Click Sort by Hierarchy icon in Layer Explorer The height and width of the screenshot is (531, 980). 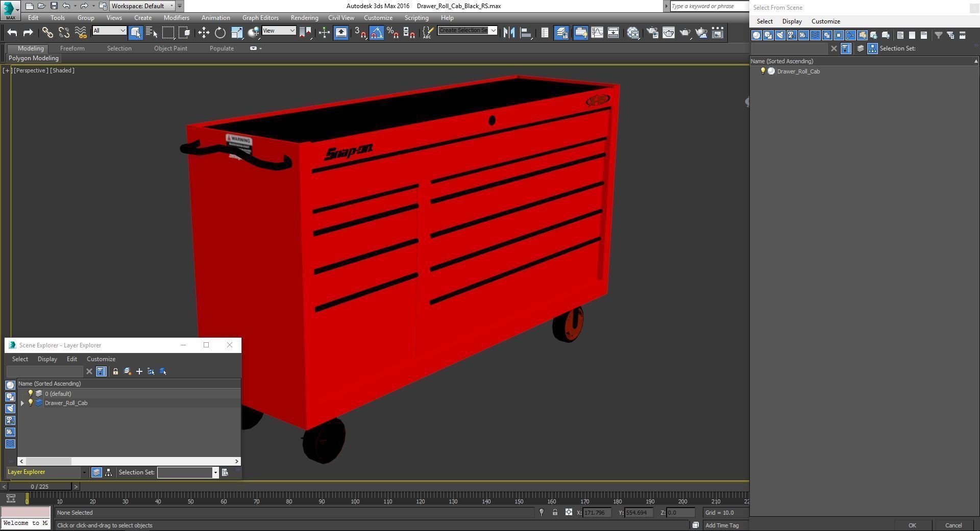[x=108, y=472]
